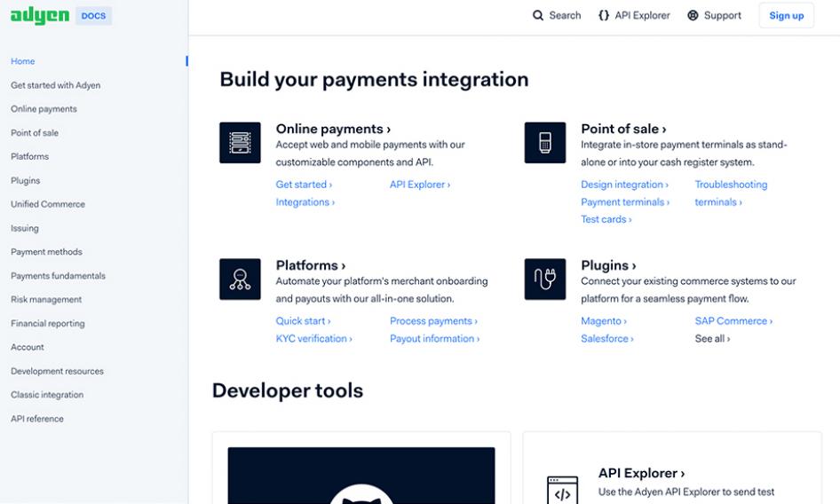Follow the Design integration link

pyautogui.click(x=624, y=185)
